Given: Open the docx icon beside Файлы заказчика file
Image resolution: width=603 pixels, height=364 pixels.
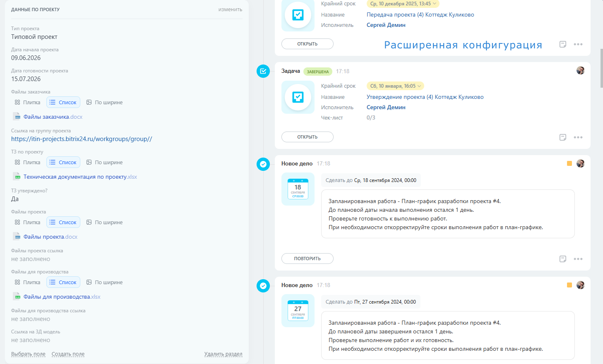Looking at the screenshot, I should point(17,117).
